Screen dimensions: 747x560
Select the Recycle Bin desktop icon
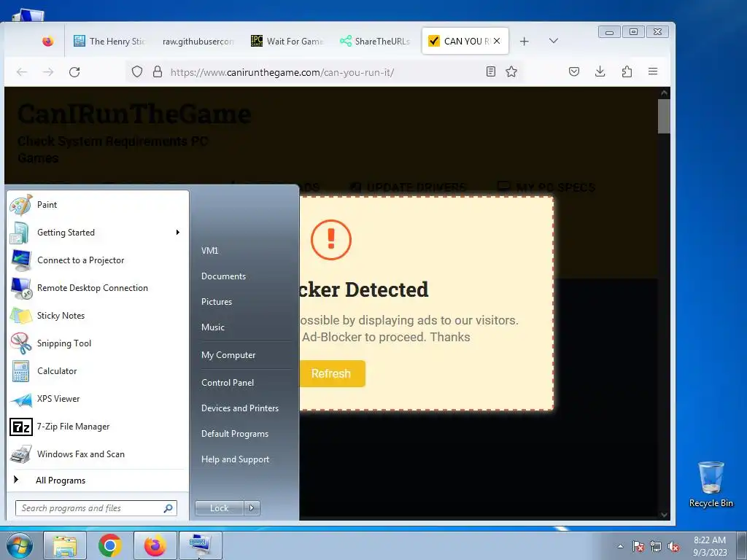[x=711, y=484]
